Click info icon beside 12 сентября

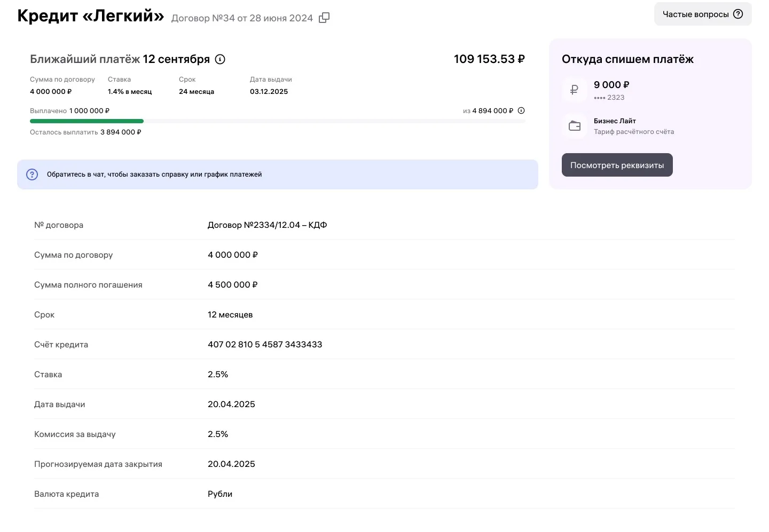(220, 59)
